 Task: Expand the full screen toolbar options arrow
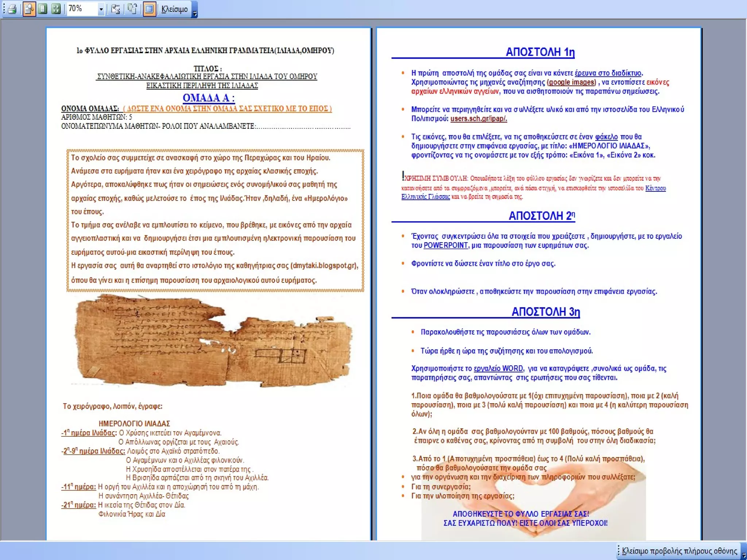tap(744, 554)
